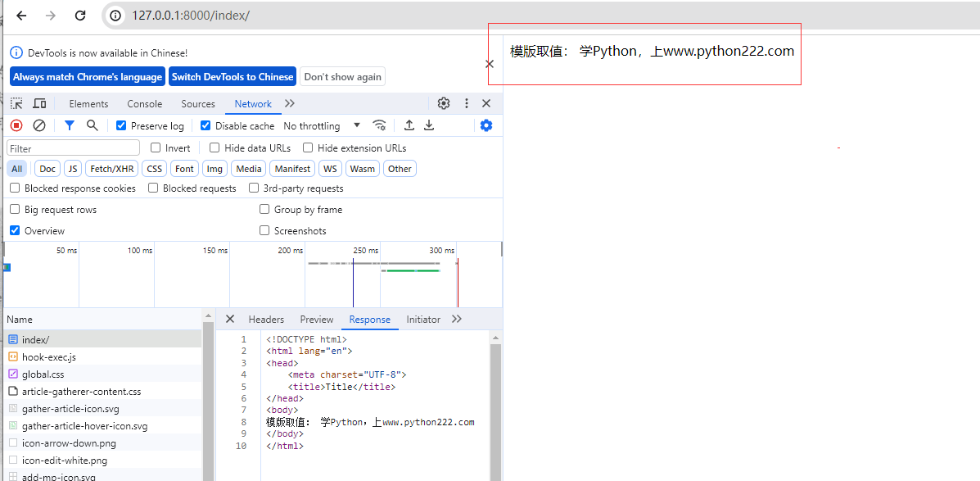Close the DevTools panel
980x481 pixels.
pyautogui.click(x=486, y=104)
